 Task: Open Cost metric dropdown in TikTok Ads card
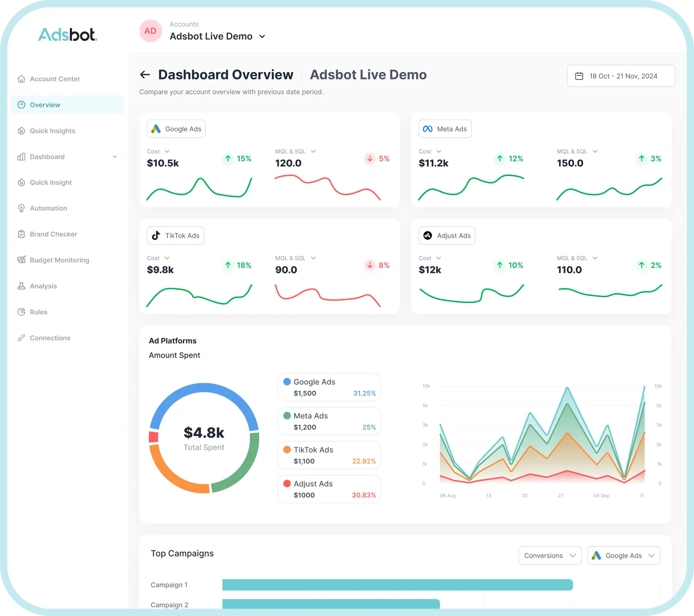pos(158,258)
